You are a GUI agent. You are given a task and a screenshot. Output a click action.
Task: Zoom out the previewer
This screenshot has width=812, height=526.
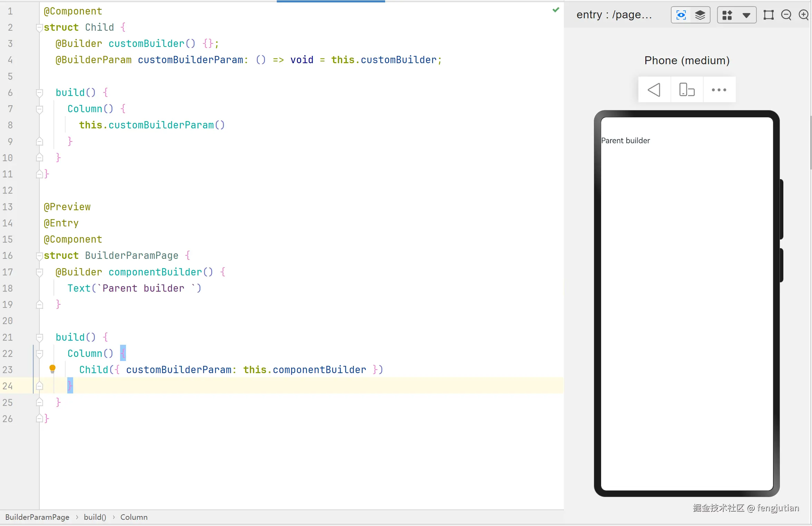point(786,15)
